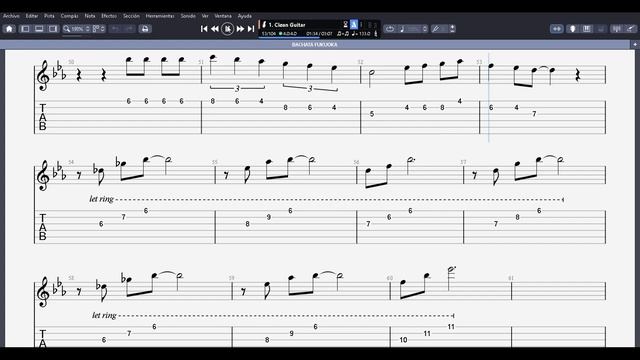Viewport: 640px width, 360px height.
Task: Toggle the left edition palette panel
Action: tap(25, 29)
